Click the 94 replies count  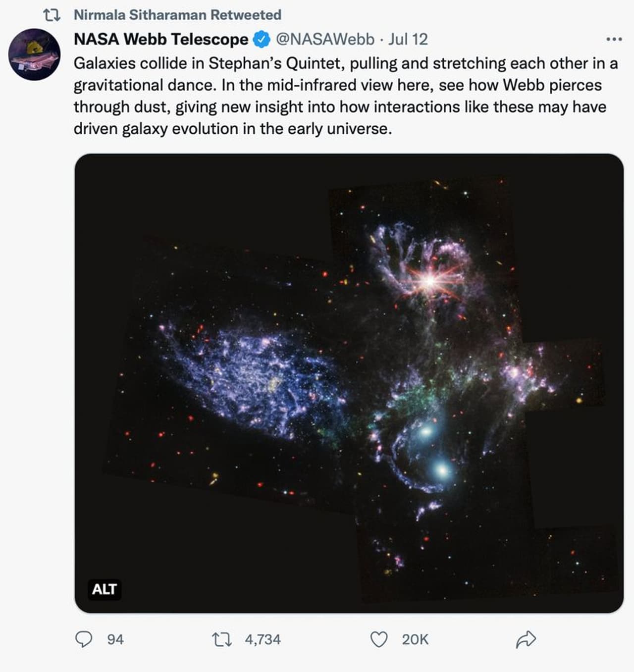[115, 639]
